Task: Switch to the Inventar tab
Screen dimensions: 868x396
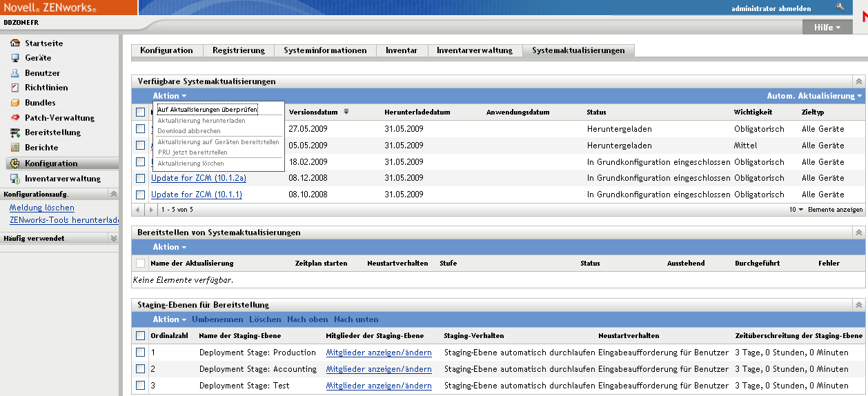Action: tap(402, 50)
